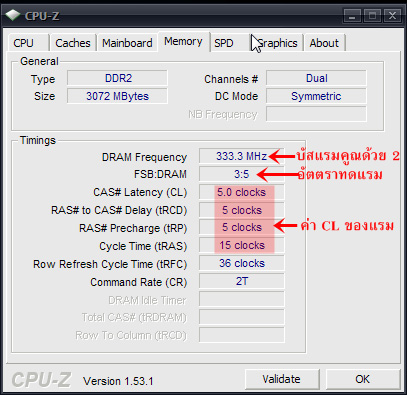Image resolution: width=407 pixels, height=395 pixels.
Task: Click the Cycle Time (tRAS) label
Action: click(143, 246)
